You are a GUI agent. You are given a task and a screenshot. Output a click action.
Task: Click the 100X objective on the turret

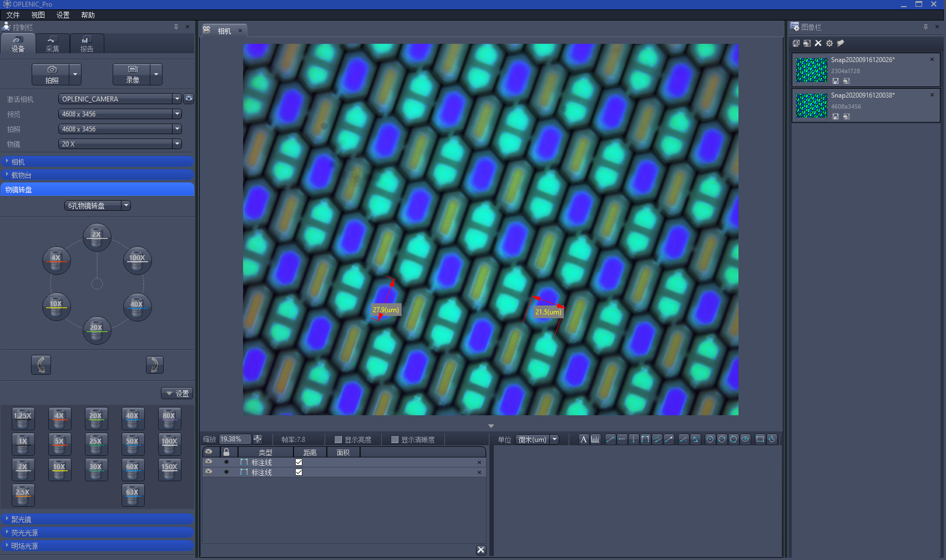coord(137,259)
